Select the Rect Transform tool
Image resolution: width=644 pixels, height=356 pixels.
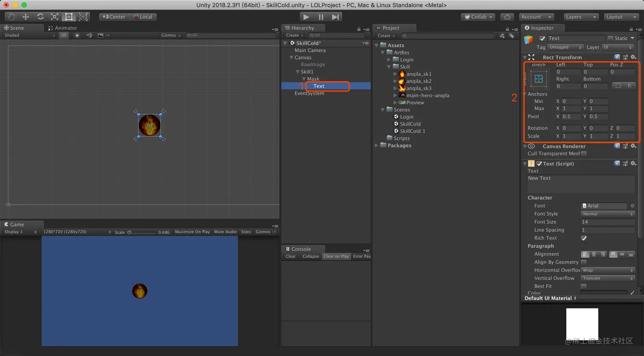pyautogui.click(x=69, y=17)
